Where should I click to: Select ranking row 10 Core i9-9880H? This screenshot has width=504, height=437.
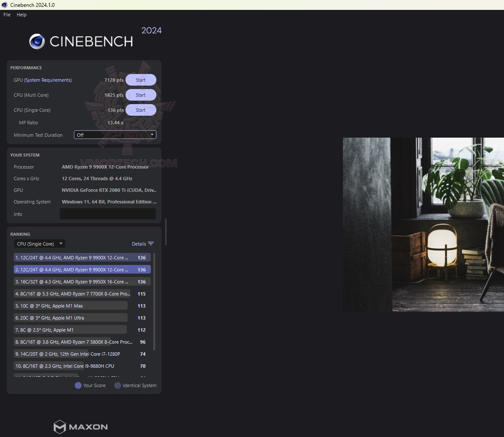(x=82, y=366)
